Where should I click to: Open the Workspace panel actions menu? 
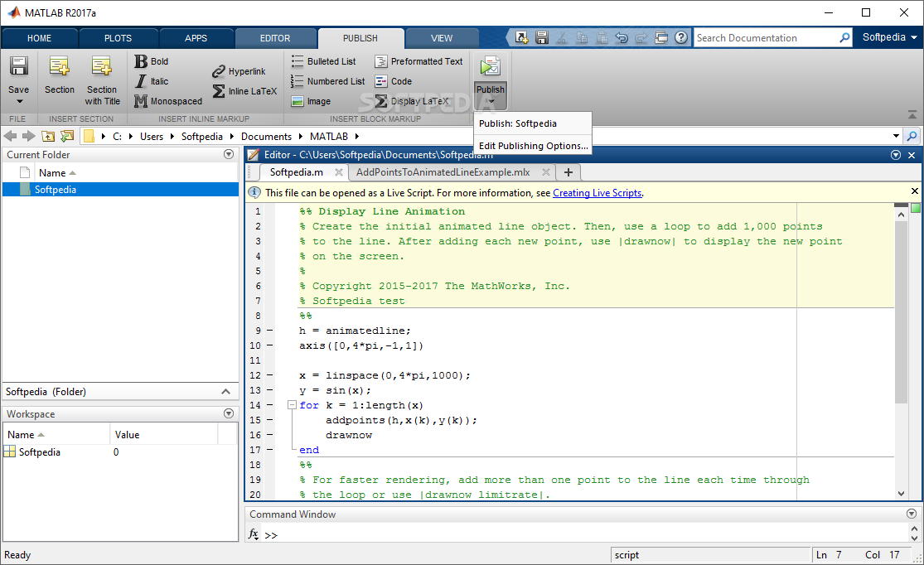[x=229, y=413]
